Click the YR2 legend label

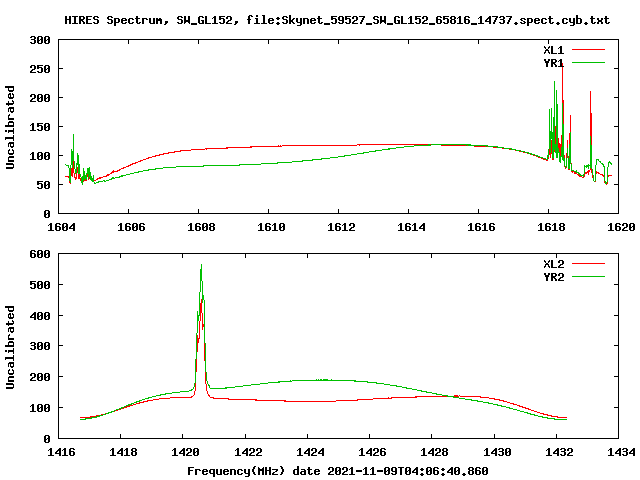pos(553,277)
